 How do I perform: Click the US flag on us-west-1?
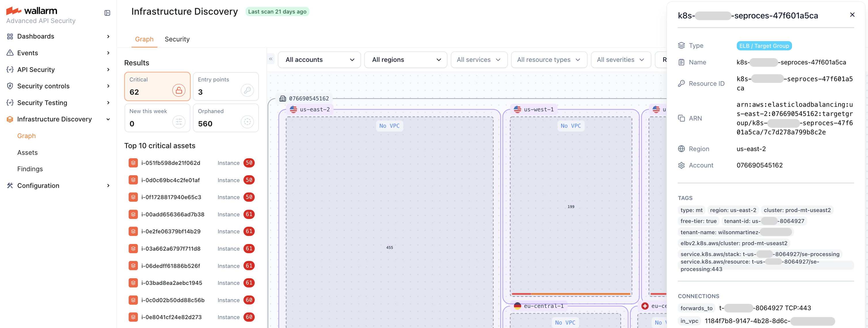(517, 109)
